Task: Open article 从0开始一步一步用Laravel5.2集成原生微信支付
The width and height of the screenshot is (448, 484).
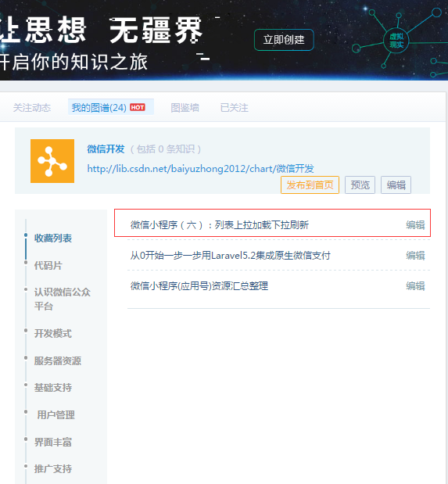Action: 231,255
